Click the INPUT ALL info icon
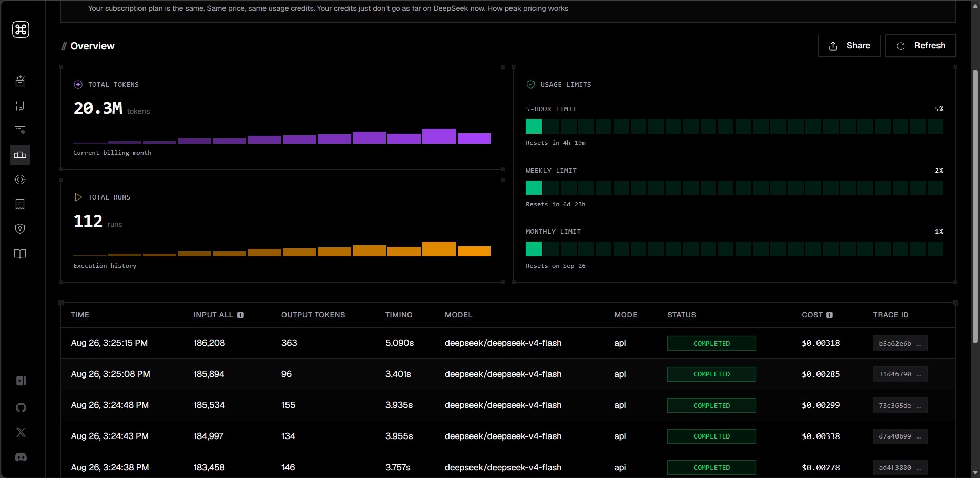 [240, 315]
